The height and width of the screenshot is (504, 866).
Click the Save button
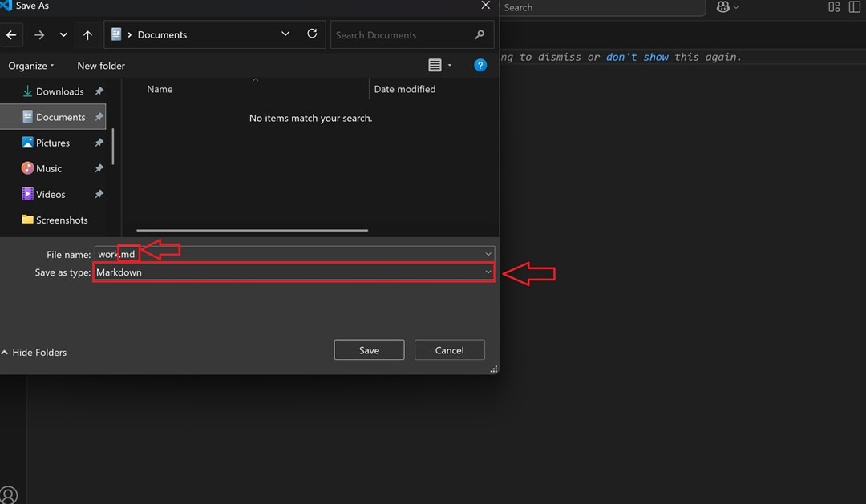click(369, 350)
